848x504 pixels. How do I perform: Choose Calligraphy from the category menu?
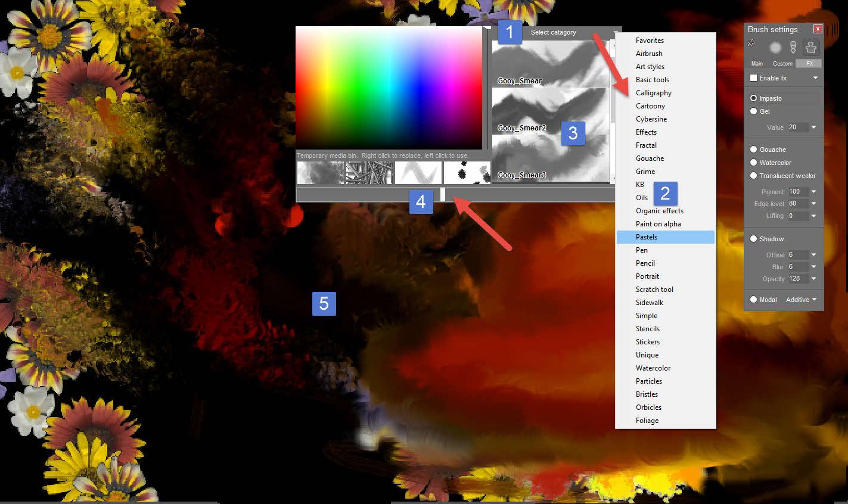click(654, 92)
